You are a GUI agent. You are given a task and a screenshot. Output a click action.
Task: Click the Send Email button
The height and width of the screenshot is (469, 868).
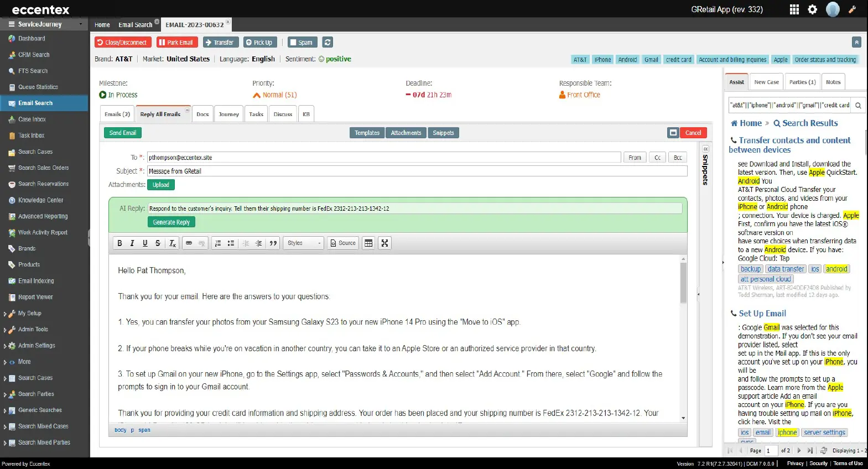[123, 133]
